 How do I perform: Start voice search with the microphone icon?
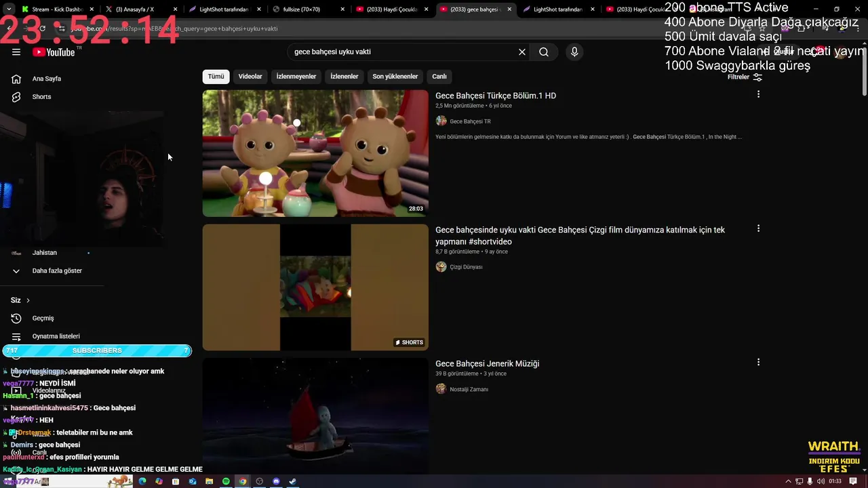(574, 52)
